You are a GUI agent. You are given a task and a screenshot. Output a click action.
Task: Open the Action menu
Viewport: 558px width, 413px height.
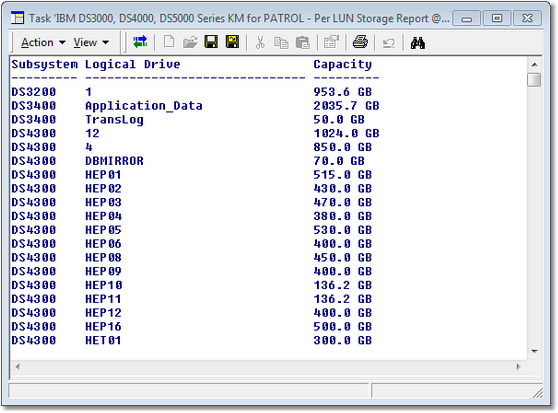tap(43, 43)
